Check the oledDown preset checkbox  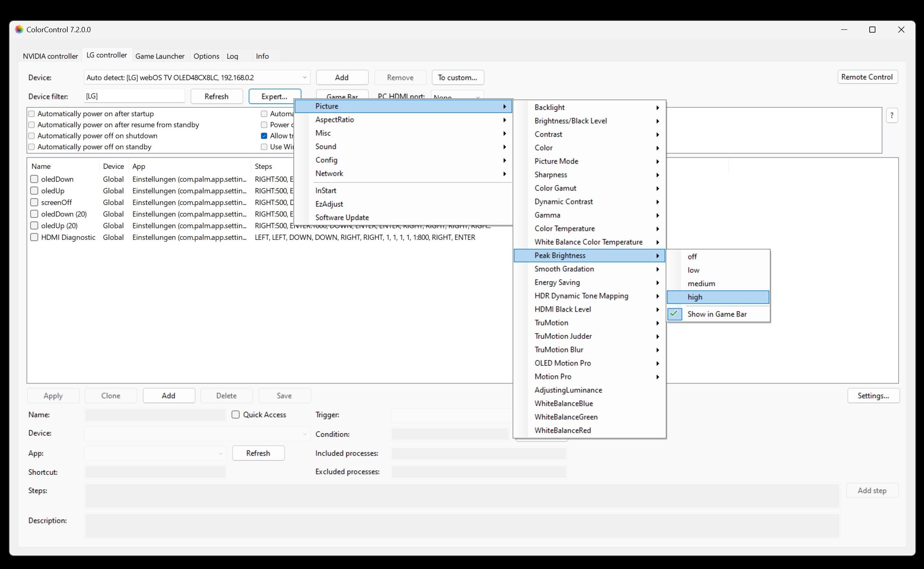(x=34, y=179)
